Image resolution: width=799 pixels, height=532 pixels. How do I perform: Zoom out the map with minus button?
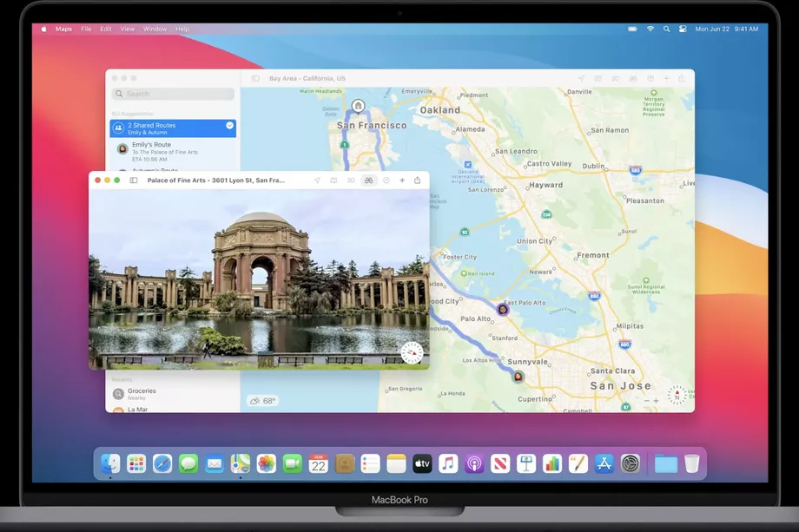point(647,401)
